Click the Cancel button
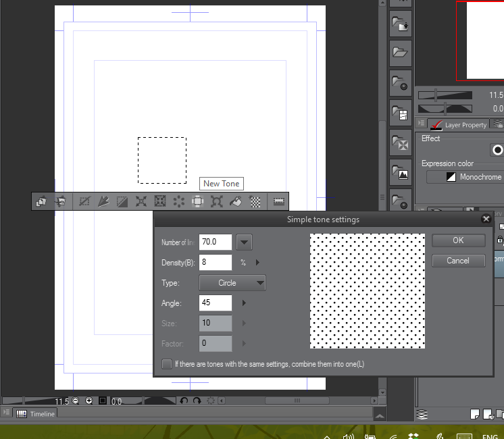Screen dimensions: 504x439 coord(458,261)
